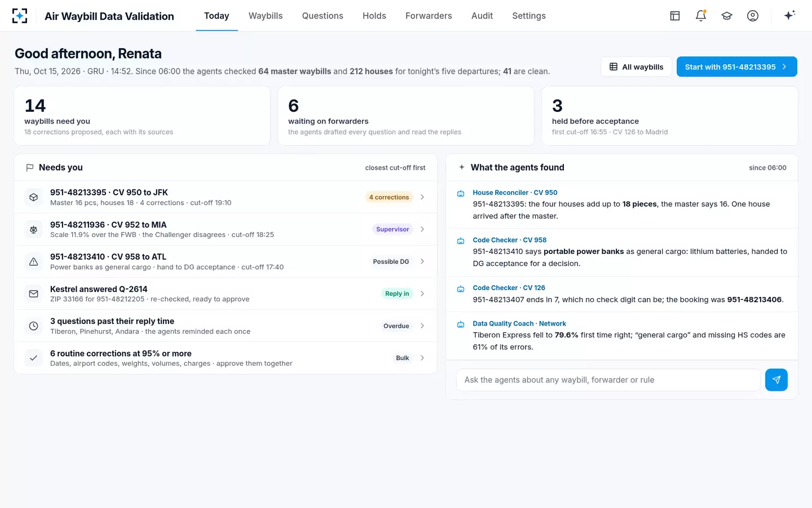
Task: Expand the 6 routine corrections chevron
Action: [422, 358]
